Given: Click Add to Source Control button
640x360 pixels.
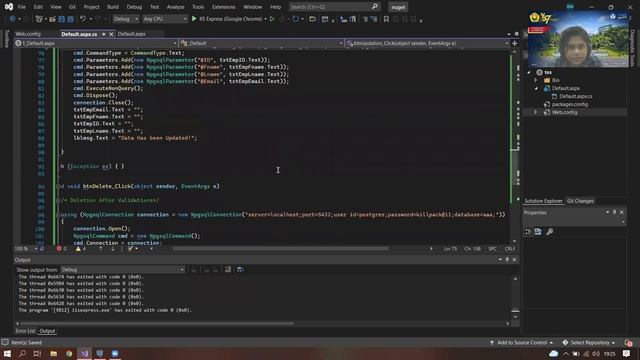Looking at the screenshot, I should [x=522, y=342].
